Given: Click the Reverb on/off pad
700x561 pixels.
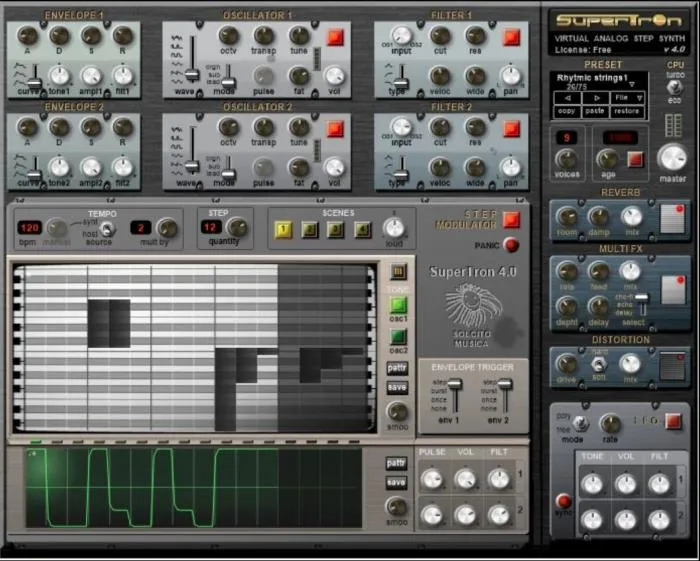Looking at the screenshot, I should [672, 218].
